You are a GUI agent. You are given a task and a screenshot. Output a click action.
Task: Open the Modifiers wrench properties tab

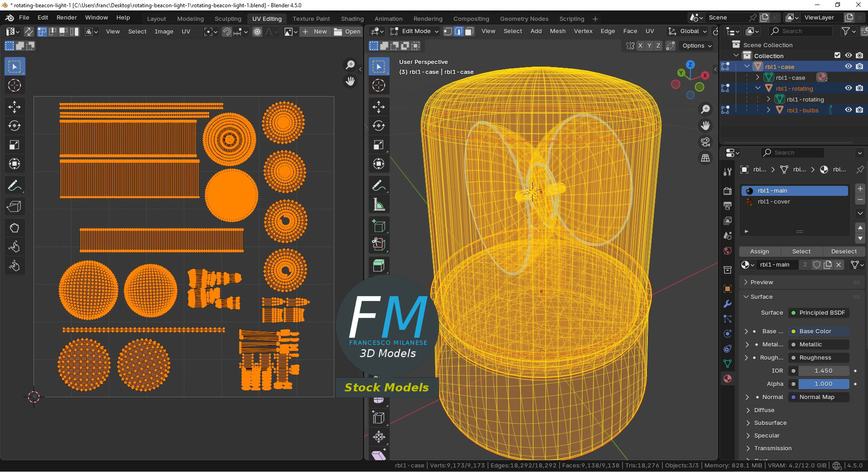(728, 304)
